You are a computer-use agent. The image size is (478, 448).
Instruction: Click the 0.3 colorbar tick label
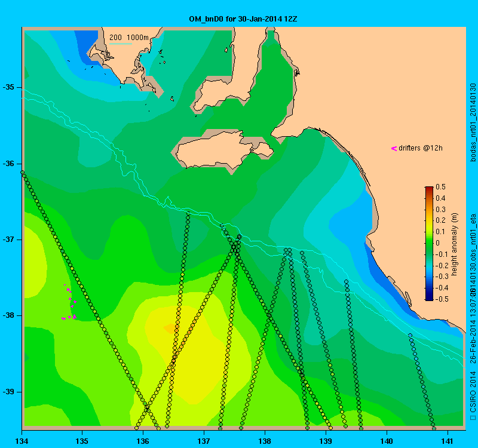pos(440,210)
